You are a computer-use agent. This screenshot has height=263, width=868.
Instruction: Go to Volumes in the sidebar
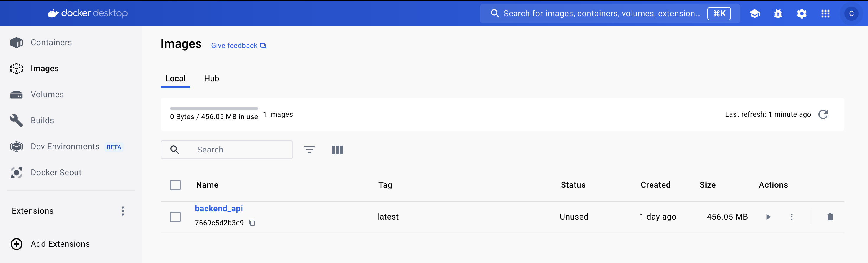tap(71, 94)
